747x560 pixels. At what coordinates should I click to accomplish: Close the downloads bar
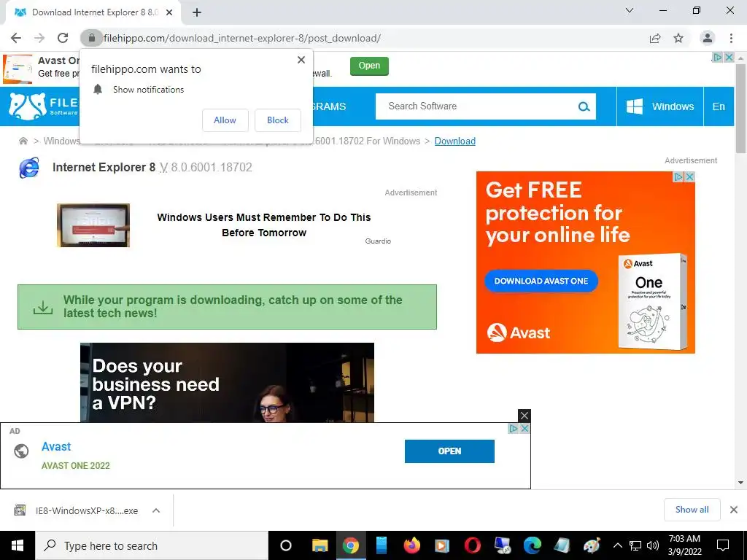[734, 510]
